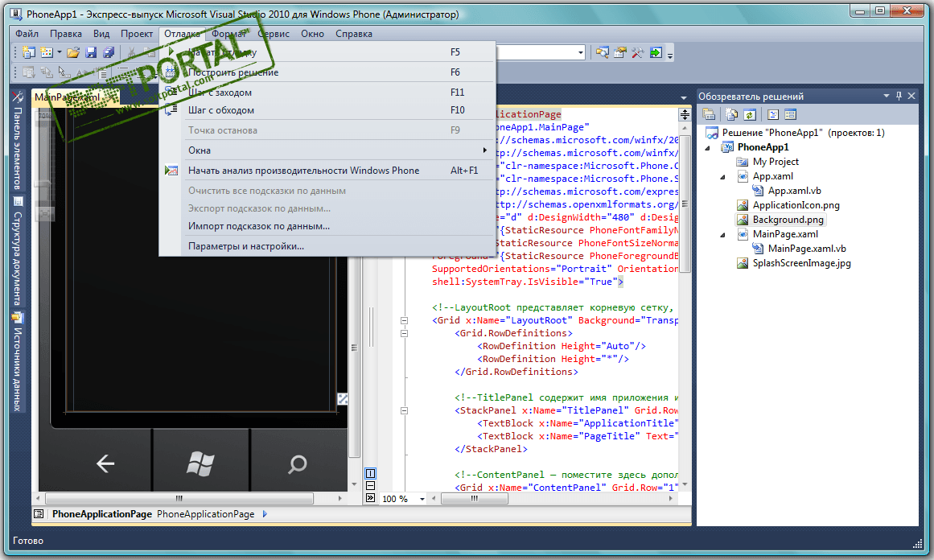Screen dimensions: 934x560
Task: Click the Save All toolbar icon
Action: click(x=109, y=53)
